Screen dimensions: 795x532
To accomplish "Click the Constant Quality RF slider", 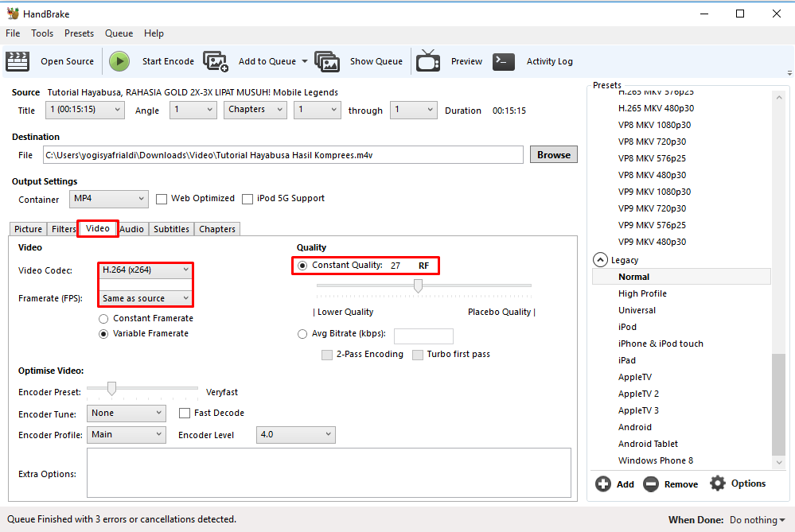I will tap(424, 286).
